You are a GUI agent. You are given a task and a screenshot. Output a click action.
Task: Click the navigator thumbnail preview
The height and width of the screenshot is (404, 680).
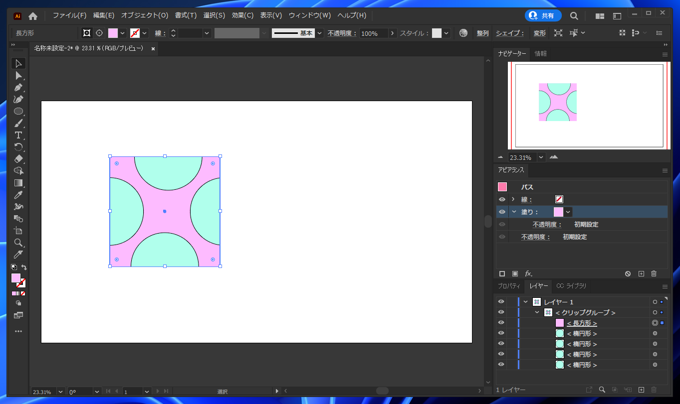click(589, 106)
